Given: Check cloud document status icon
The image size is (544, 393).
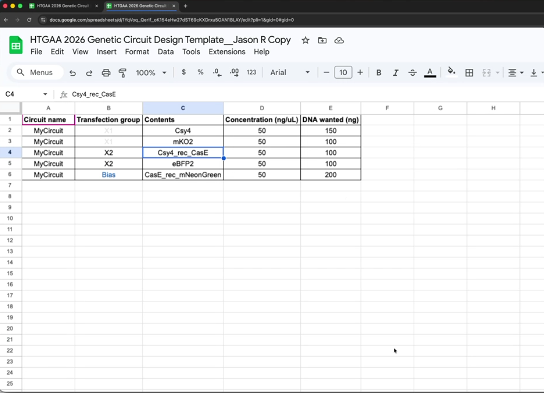Looking at the screenshot, I should [339, 40].
